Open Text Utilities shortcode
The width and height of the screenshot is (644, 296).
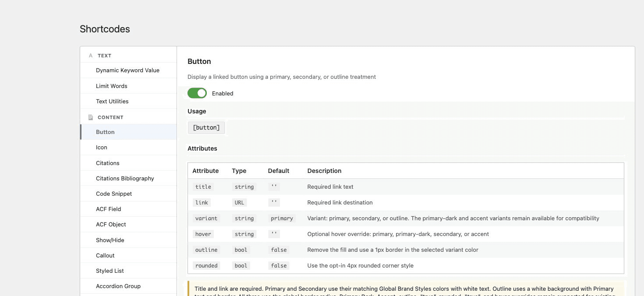(x=128, y=101)
